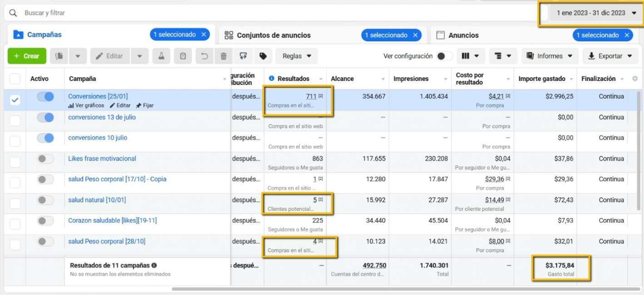Click the breakdown rows icon
Image resolution: width=644 pixels, height=295 pixels.
coord(503,56)
